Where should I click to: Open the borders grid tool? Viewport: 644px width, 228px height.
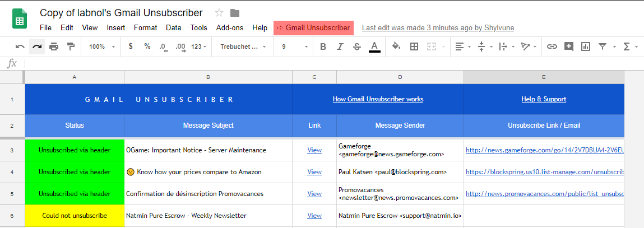tap(414, 46)
